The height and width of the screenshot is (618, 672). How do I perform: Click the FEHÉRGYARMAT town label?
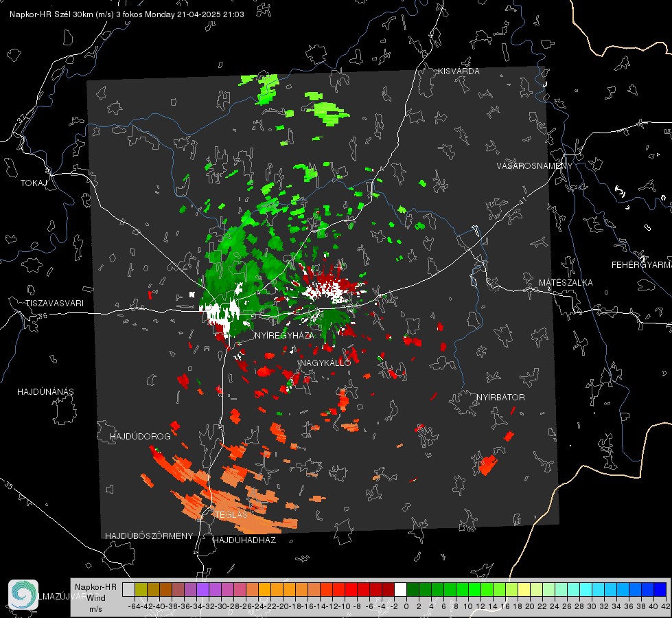642,265
